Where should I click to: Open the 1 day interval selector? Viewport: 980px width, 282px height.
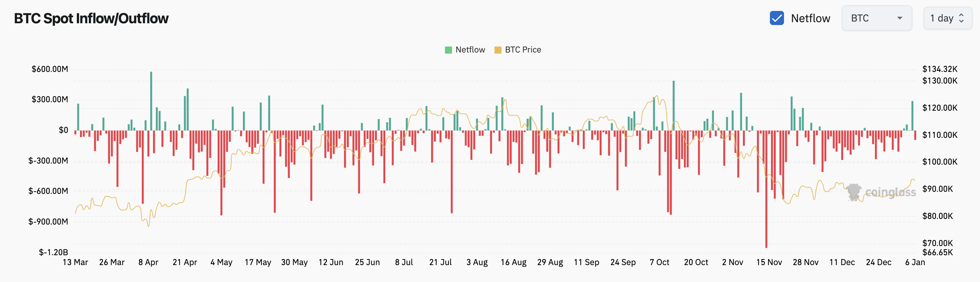tap(947, 18)
